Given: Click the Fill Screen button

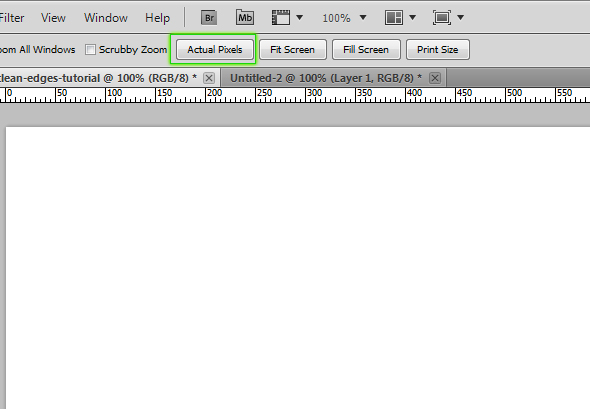Looking at the screenshot, I should click(x=366, y=49).
